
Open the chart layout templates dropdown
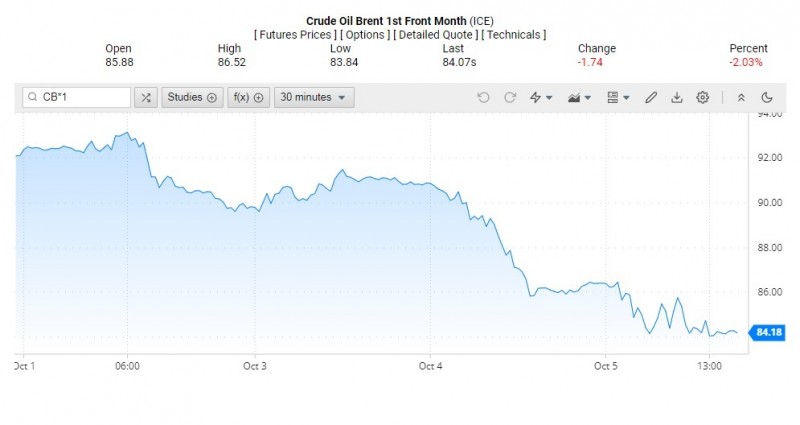point(618,97)
